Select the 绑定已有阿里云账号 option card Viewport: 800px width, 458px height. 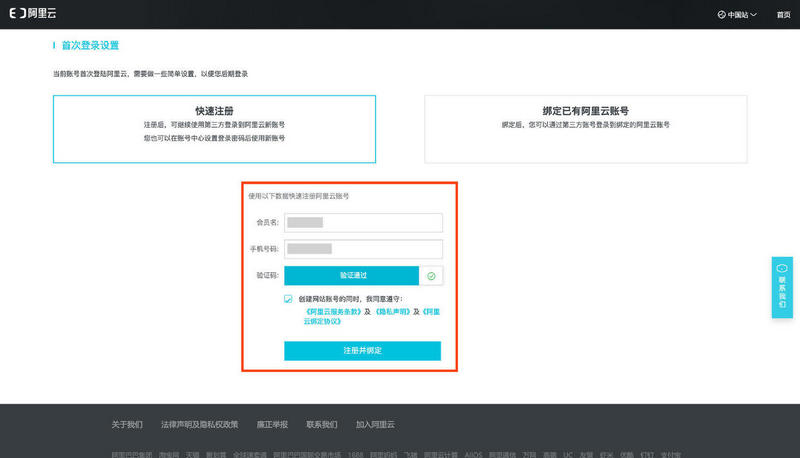[586, 129]
